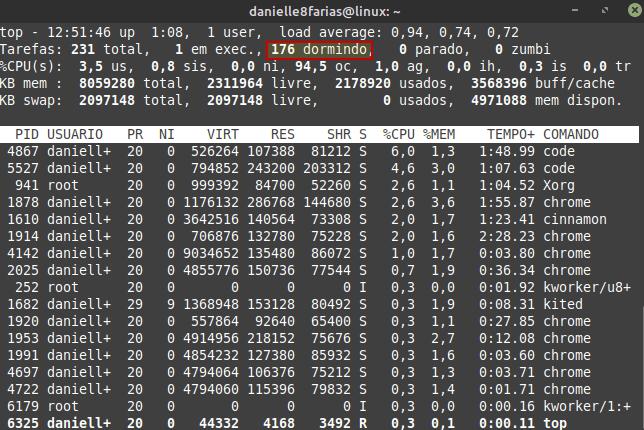Select the chrome process with PID 1878
This screenshot has width=644, height=430.
320,202
